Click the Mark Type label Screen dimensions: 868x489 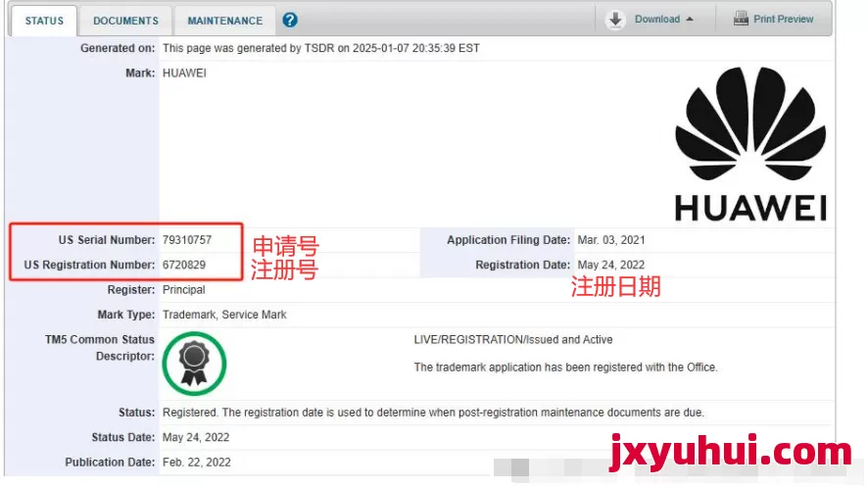(126, 315)
